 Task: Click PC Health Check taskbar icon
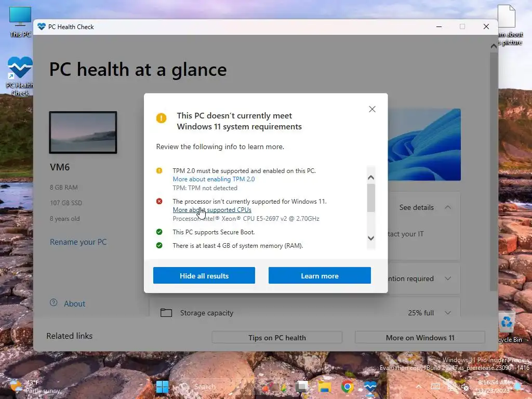tap(370, 387)
